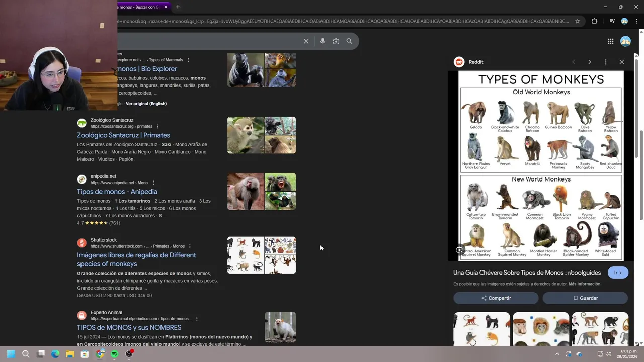Open options menu for Experto Animal result
Screen dimensions: 644x362
pyautogui.click(x=197, y=319)
